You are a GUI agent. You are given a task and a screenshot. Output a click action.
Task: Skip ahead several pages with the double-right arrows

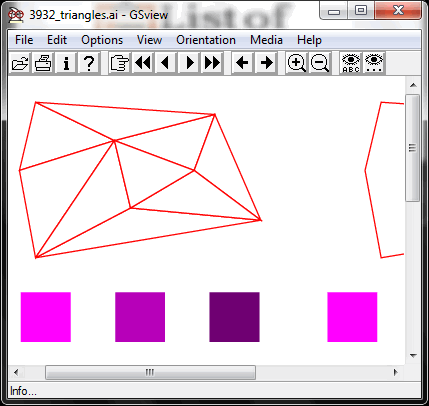point(212,63)
